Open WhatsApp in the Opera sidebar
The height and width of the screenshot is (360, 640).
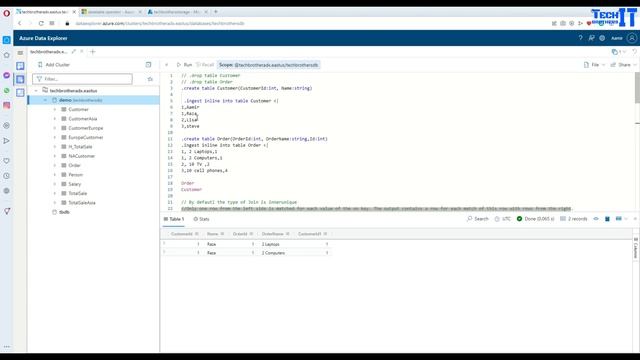(x=7, y=91)
